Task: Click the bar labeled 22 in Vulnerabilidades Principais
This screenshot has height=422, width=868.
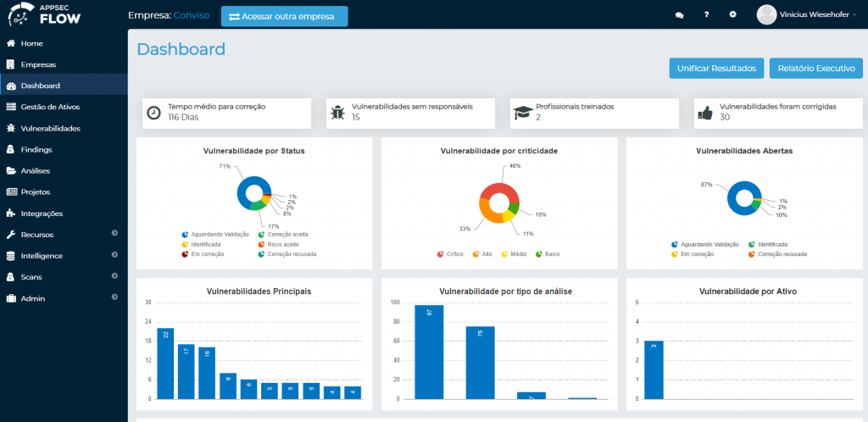Action: click(x=165, y=364)
